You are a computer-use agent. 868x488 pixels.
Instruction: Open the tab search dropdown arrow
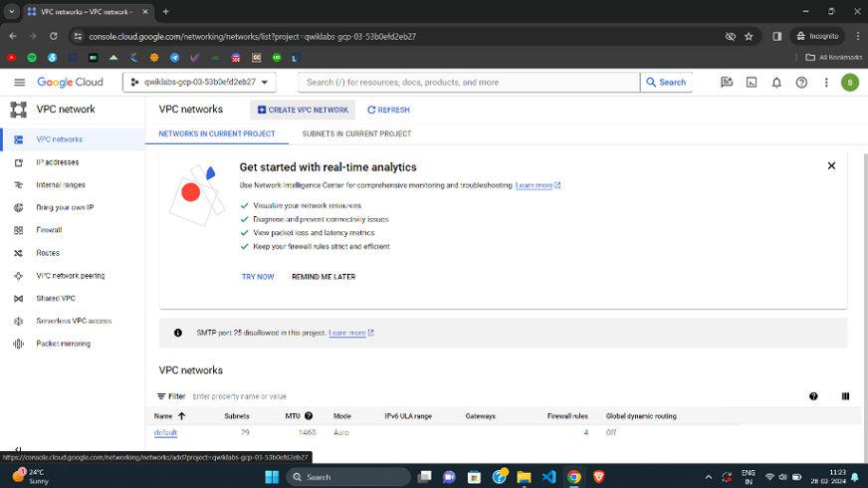(x=12, y=12)
